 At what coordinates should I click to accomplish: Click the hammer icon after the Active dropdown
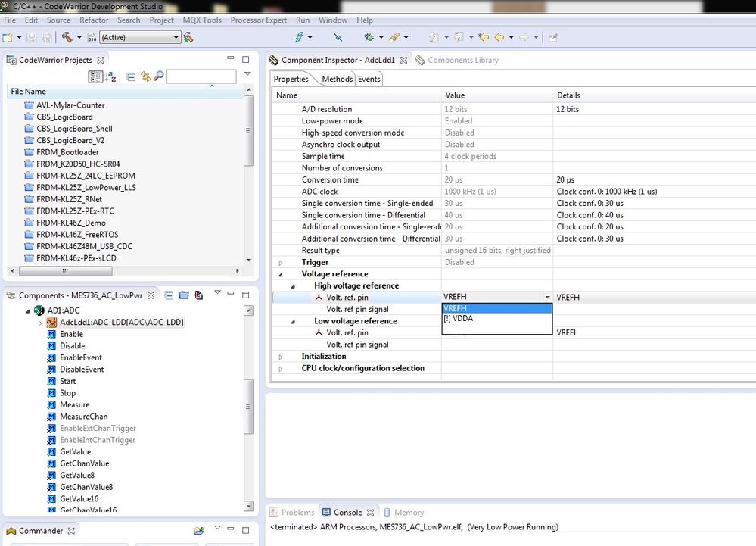pos(188,37)
